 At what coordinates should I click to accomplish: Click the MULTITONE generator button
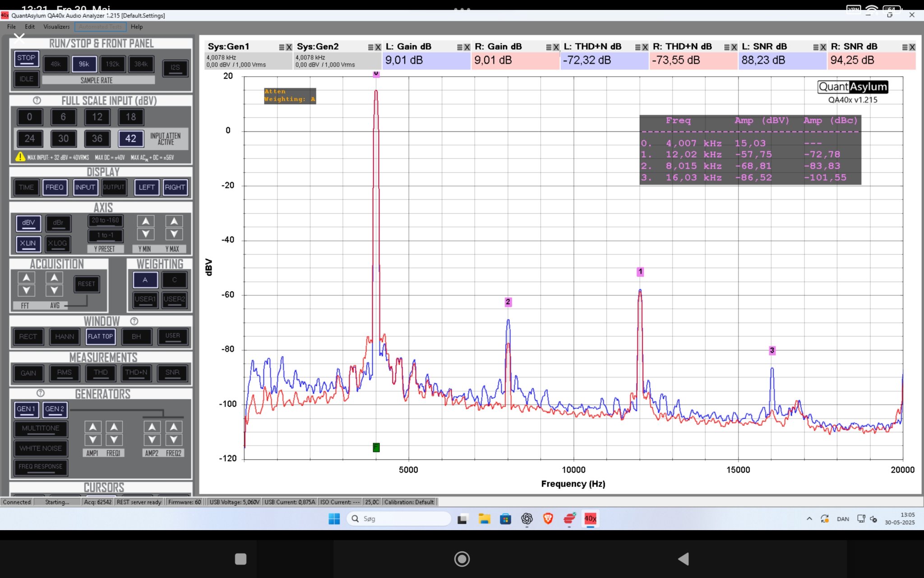(41, 429)
